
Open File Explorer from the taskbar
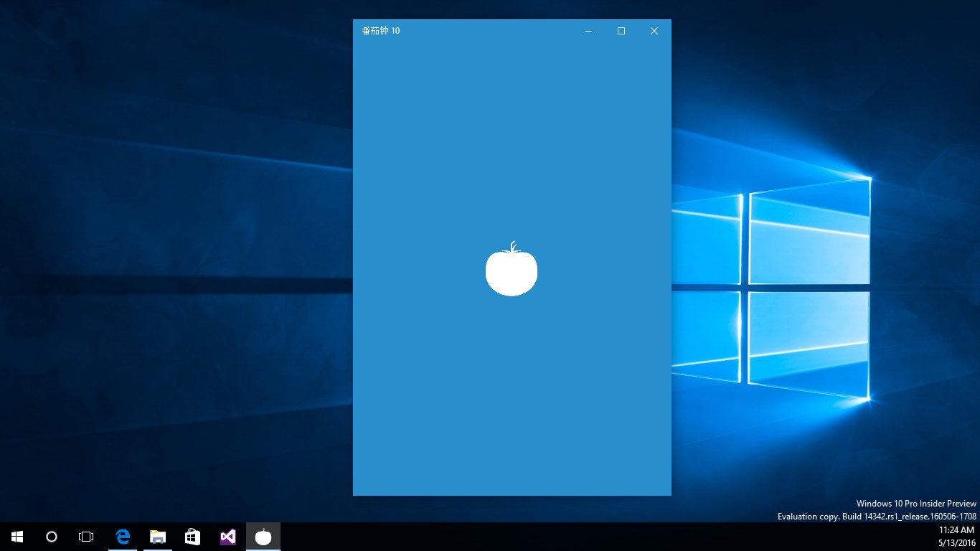[x=157, y=536]
